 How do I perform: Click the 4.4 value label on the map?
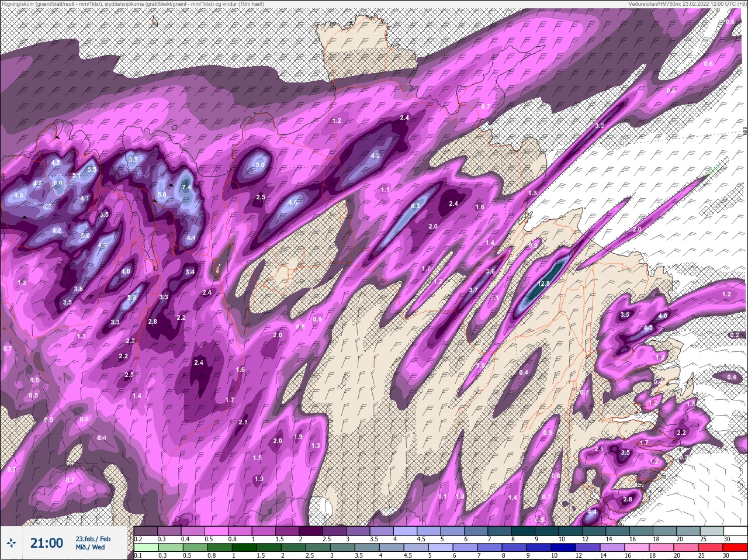(593, 512)
